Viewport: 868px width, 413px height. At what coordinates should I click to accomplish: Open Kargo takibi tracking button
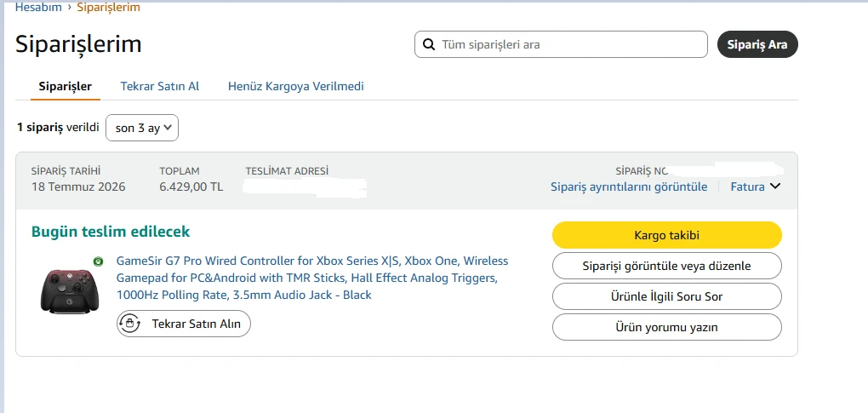[x=667, y=235]
